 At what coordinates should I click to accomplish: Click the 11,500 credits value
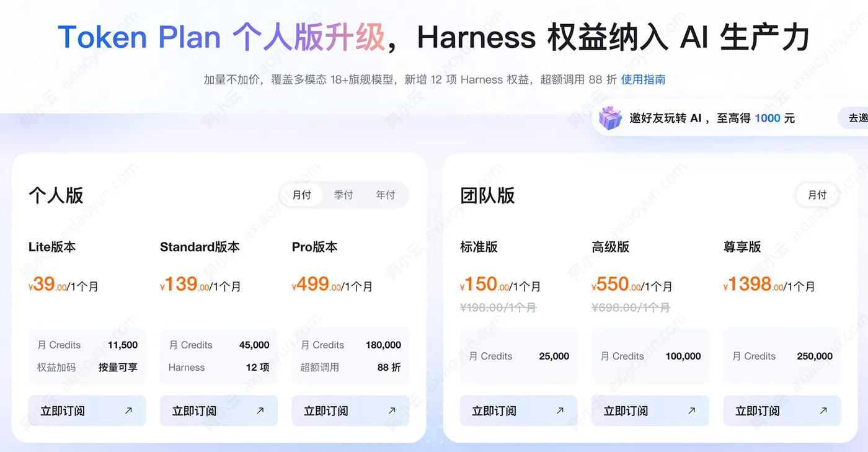[123, 345]
